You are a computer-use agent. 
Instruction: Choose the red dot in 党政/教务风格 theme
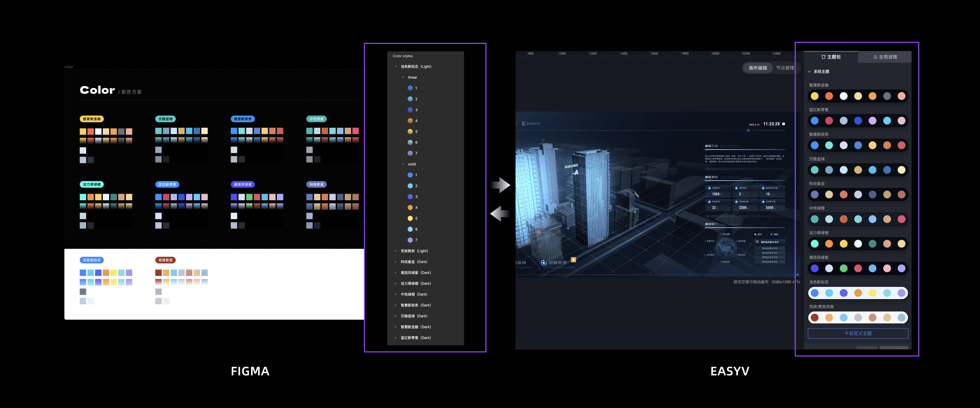point(815,317)
